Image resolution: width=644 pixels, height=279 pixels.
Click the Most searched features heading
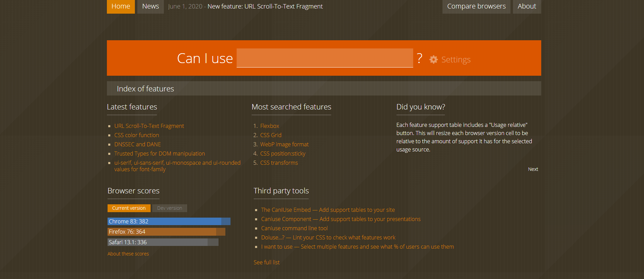pos(291,107)
